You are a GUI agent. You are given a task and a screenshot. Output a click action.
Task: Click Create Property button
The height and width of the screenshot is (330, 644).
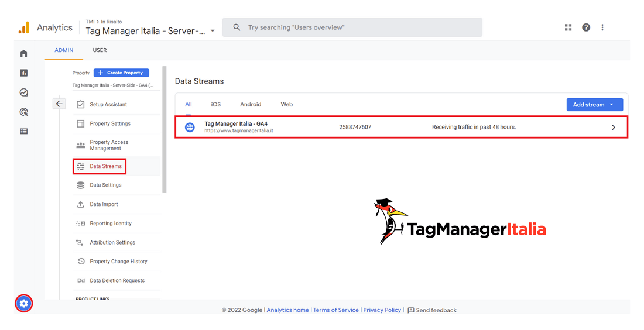click(x=121, y=73)
